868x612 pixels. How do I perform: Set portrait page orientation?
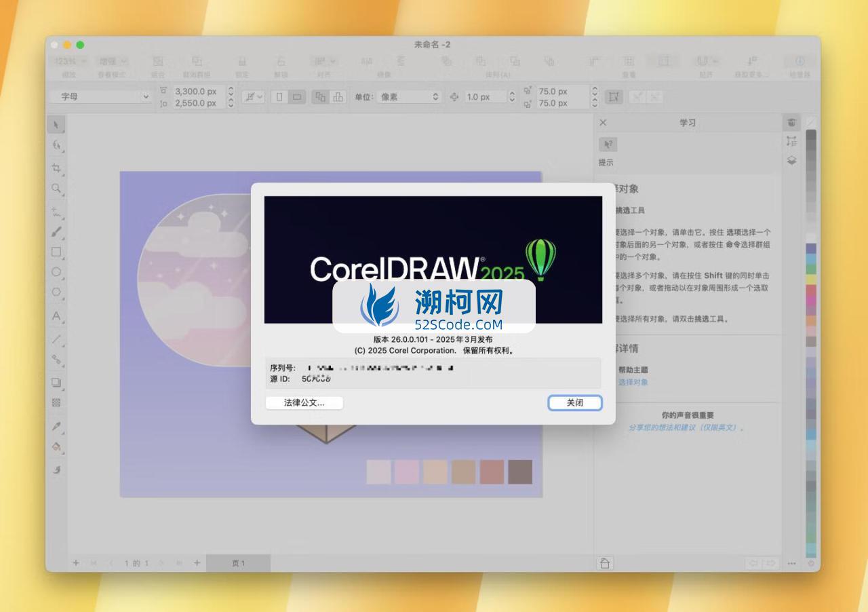coord(279,96)
